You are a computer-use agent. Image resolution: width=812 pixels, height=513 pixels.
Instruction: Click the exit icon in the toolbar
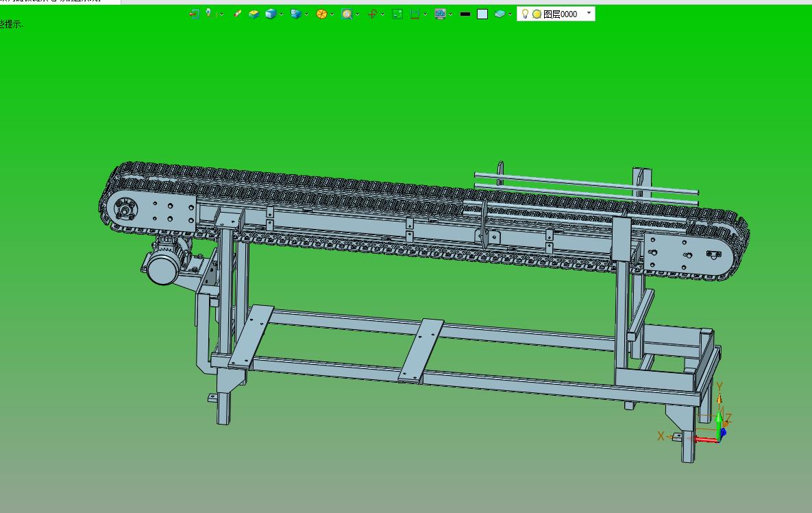194,14
